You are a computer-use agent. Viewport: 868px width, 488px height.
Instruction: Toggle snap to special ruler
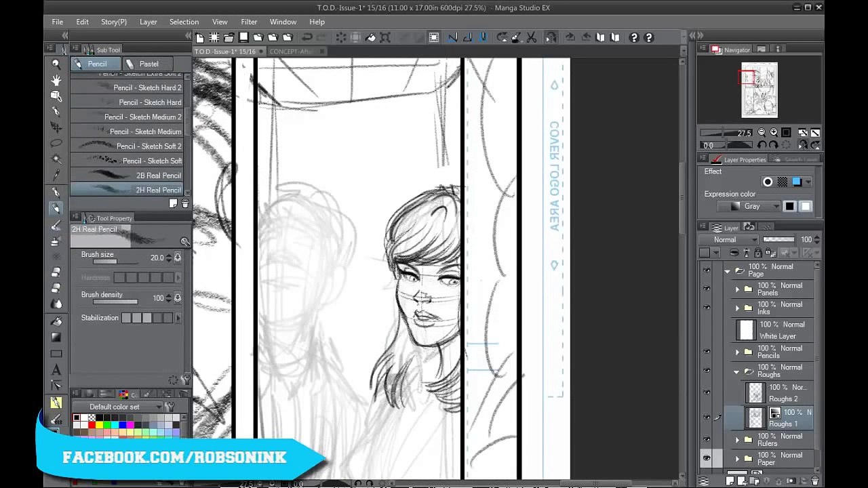pyautogui.click(x=468, y=38)
